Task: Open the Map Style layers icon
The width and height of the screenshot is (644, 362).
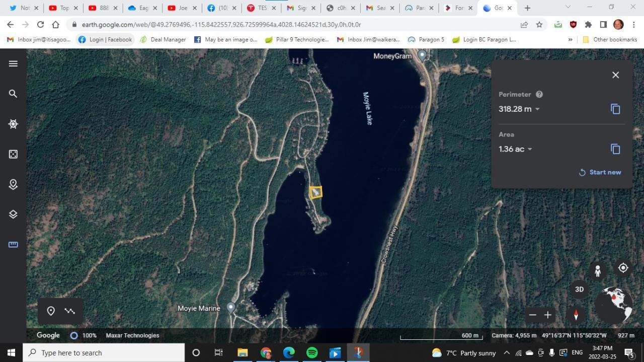Action: point(13,214)
